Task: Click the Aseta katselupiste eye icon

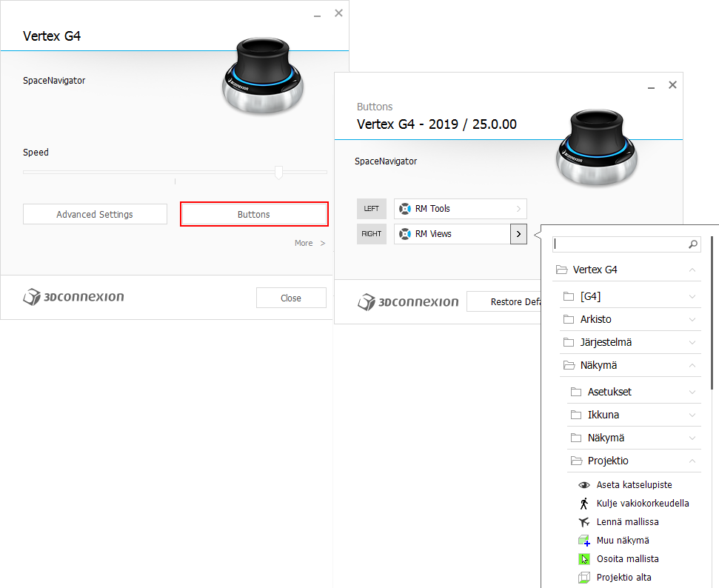Action: pyautogui.click(x=583, y=485)
